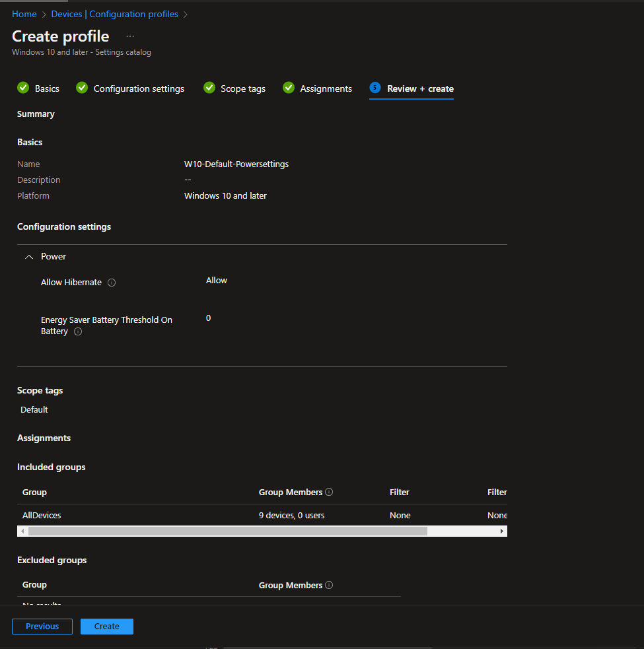
Task: Click left arrow of horizontal scrollbar
Action: 23,531
